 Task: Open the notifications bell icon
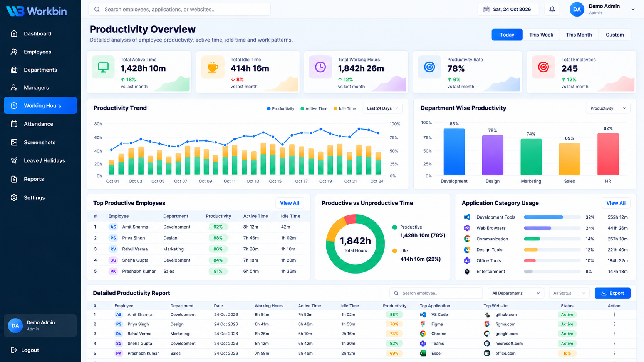(x=552, y=9)
